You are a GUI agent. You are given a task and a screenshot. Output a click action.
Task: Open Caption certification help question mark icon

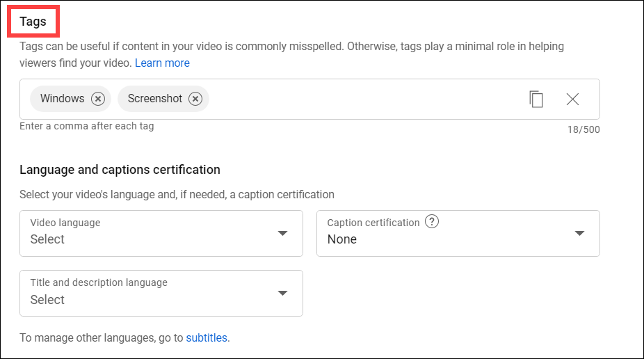(432, 221)
